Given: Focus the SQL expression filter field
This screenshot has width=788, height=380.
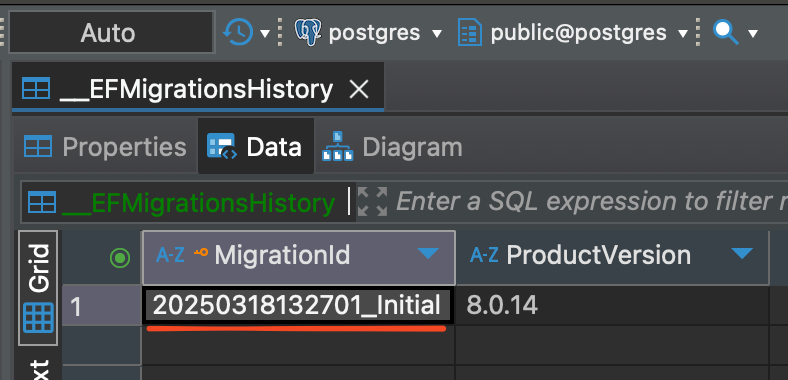Looking at the screenshot, I should click(x=591, y=202).
